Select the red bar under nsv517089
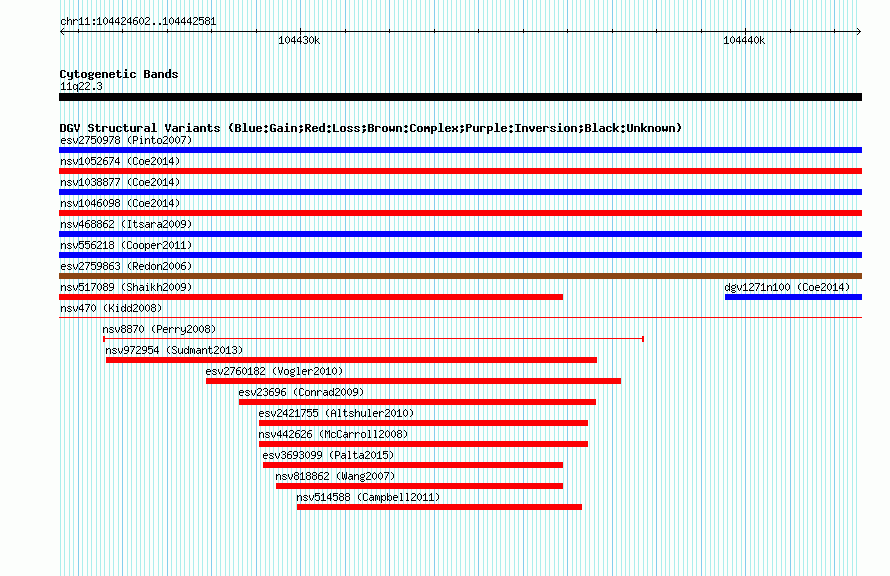This screenshot has height=576, width=890. pyautogui.click(x=311, y=297)
